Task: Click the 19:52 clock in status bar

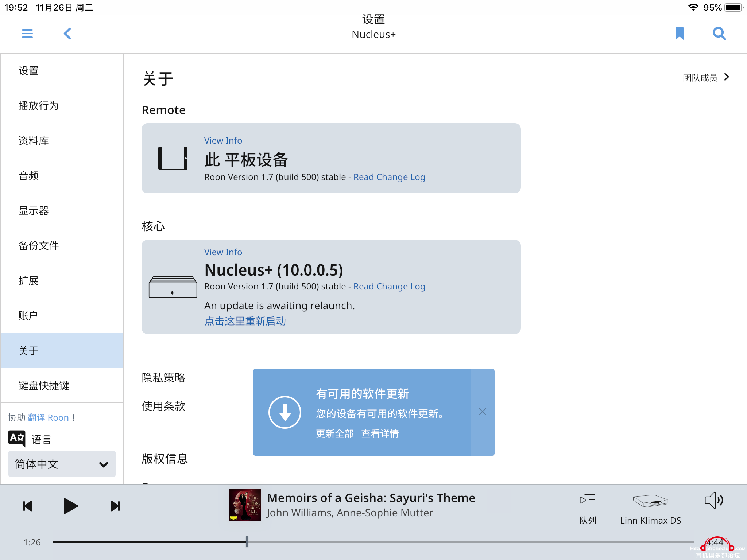Action: (16, 8)
